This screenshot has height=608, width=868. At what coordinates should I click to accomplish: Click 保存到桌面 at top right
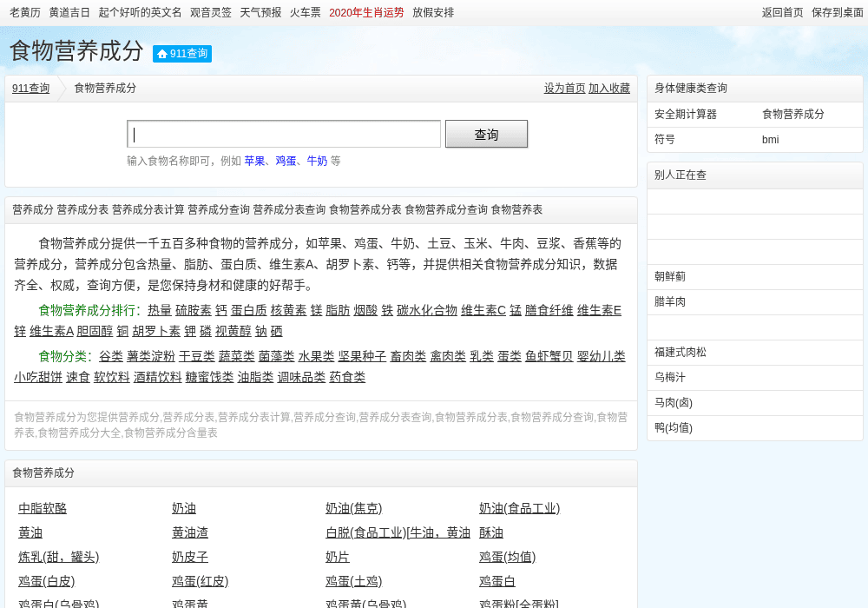tap(837, 12)
